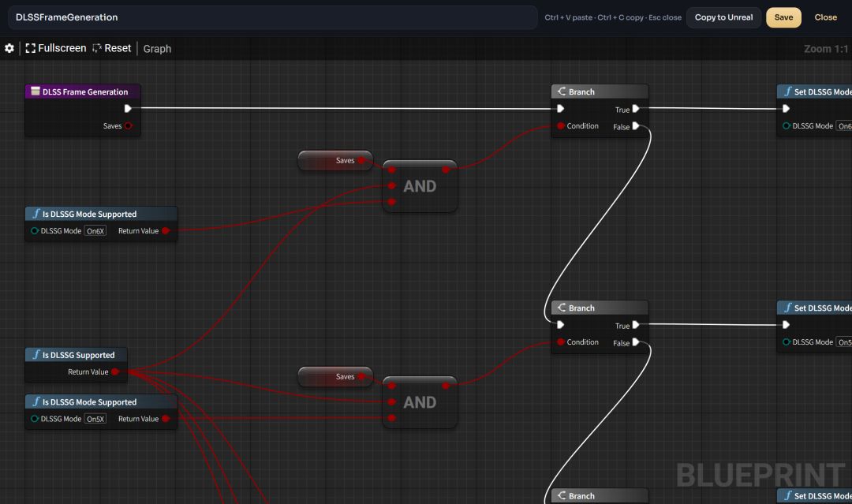Viewport: 852px width, 504px height.
Task: Click top Branch Condition pin
Action: click(560, 126)
